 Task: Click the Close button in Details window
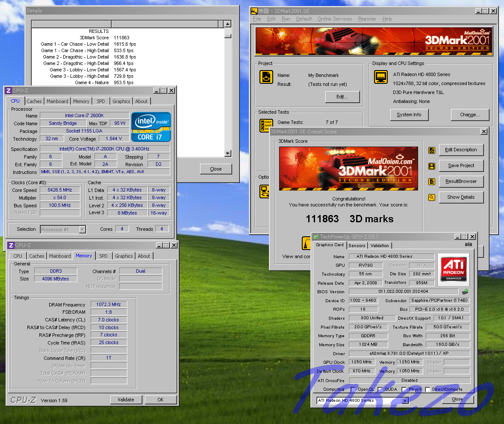(x=216, y=169)
